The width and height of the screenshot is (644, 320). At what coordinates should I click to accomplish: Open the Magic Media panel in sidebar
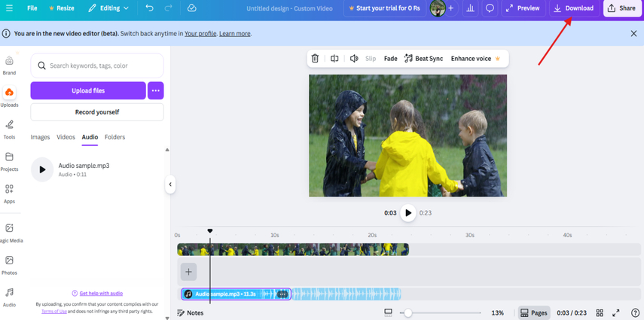[x=10, y=233]
